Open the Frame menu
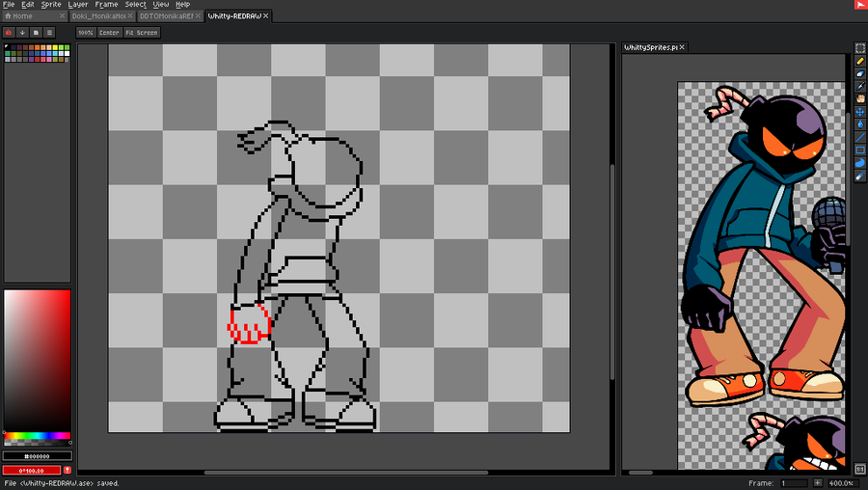 click(106, 5)
